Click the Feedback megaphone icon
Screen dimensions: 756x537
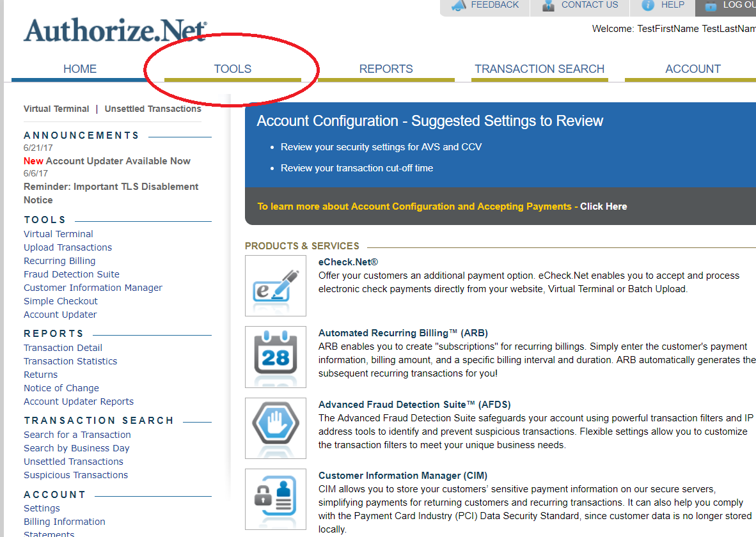point(459,5)
